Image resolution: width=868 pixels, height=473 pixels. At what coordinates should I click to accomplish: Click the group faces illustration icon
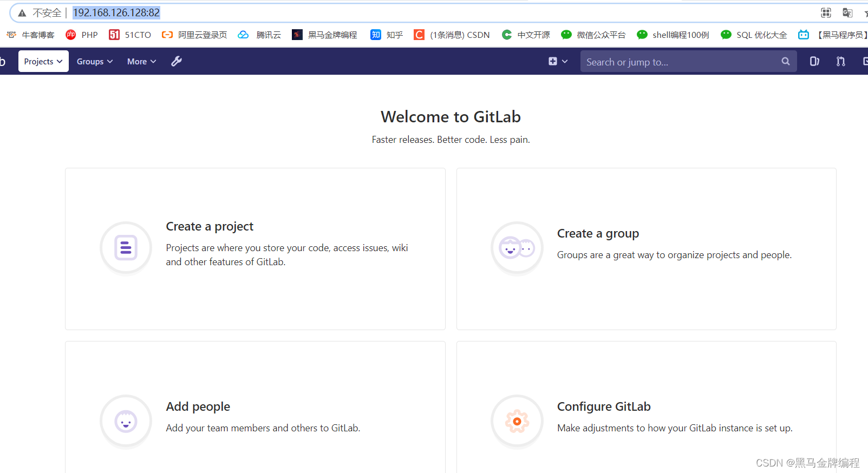517,248
